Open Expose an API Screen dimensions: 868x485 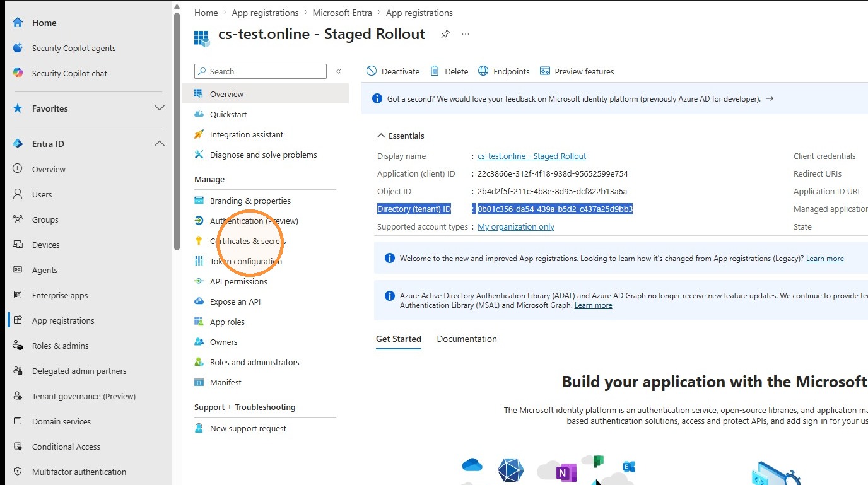click(235, 301)
